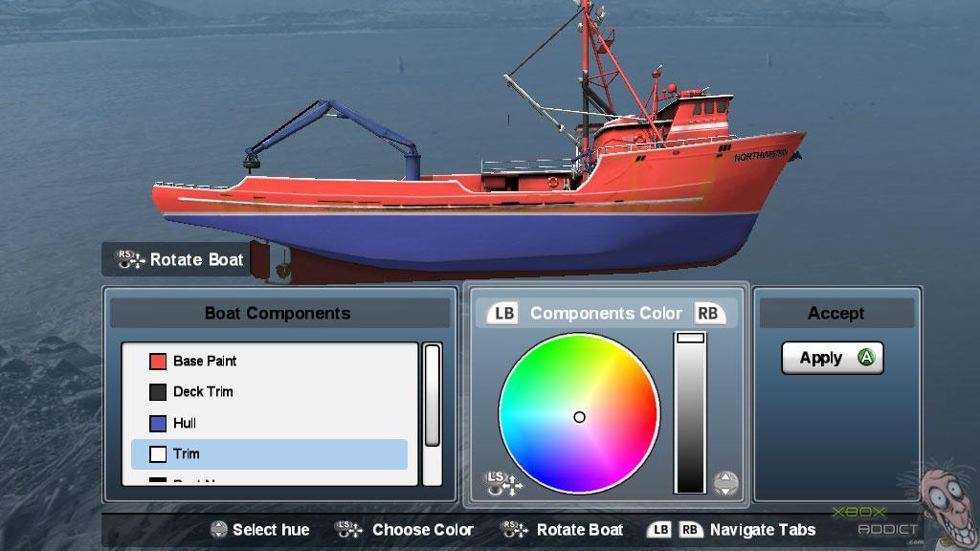Viewport: 980px width, 551px height.
Task: Click the LB tab button in Components Color
Action: (503, 313)
